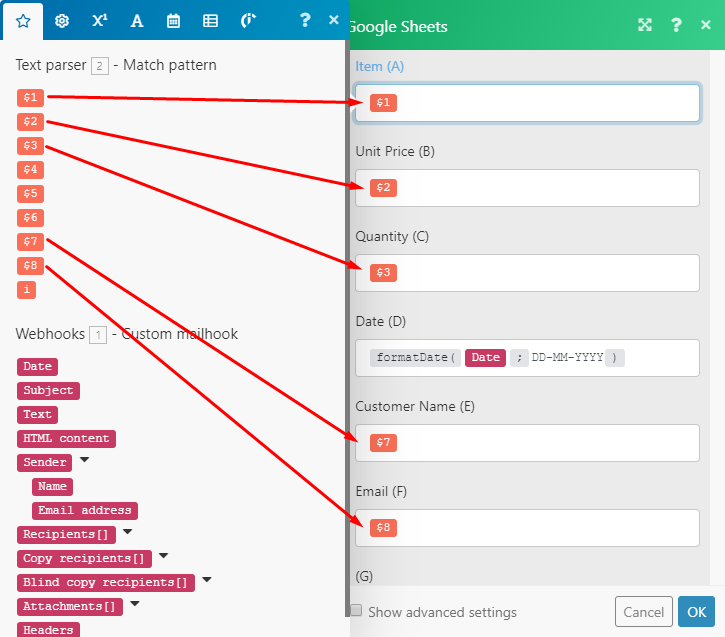The height and width of the screenshot is (637, 725).
Task: Click into the Item (A) field
Action: 527,103
